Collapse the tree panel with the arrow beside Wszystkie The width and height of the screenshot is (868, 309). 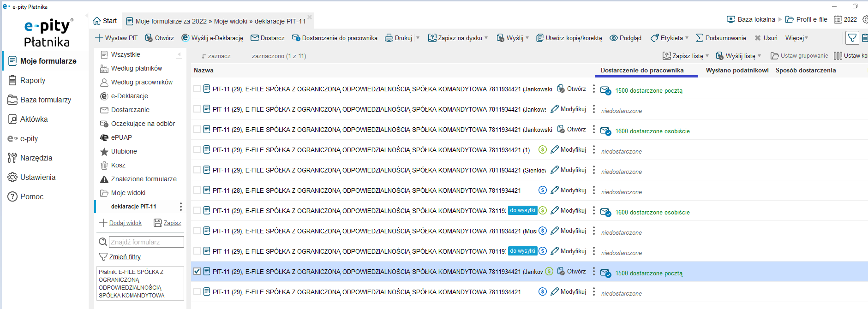179,54
